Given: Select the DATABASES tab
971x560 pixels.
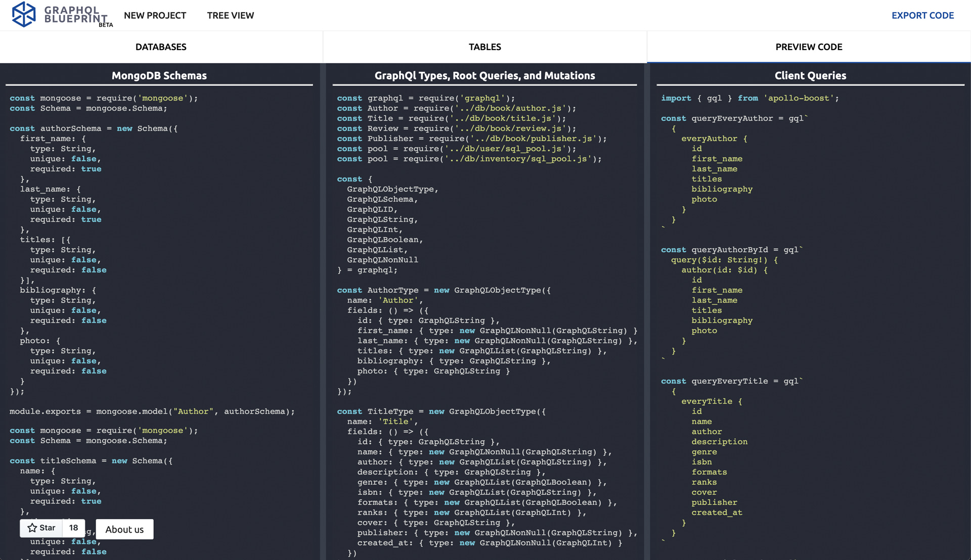Looking at the screenshot, I should pyautogui.click(x=161, y=47).
